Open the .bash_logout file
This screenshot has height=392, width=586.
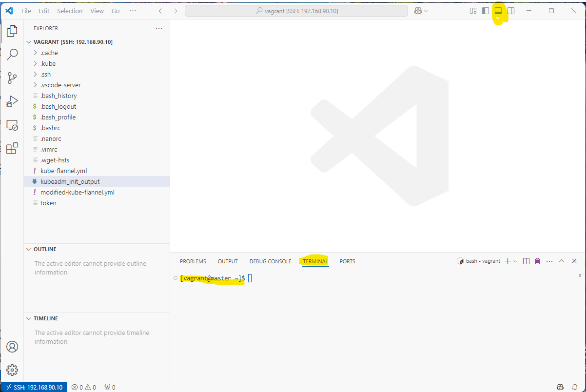click(97, 106)
